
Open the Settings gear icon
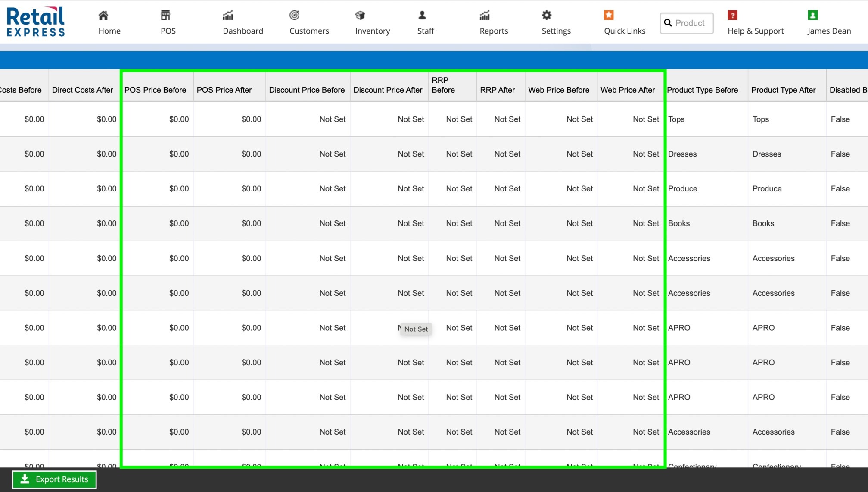pos(546,16)
